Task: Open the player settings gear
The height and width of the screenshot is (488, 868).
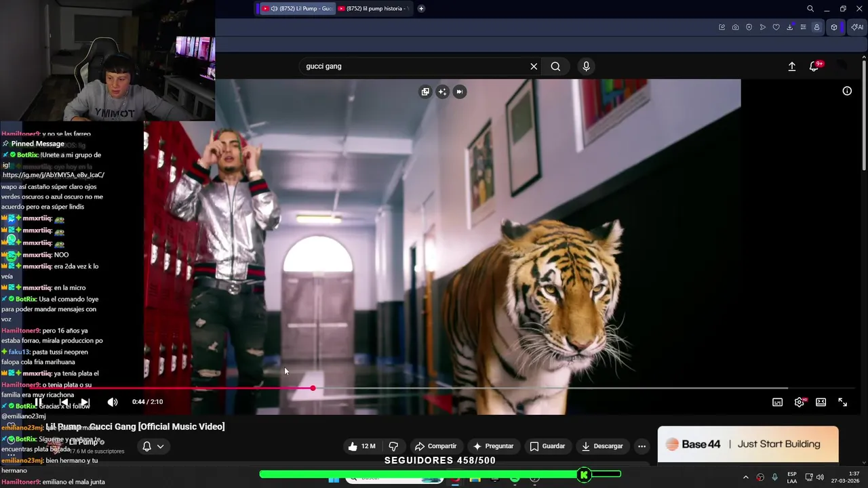Action: pyautogui.click(x=800, y=402)
